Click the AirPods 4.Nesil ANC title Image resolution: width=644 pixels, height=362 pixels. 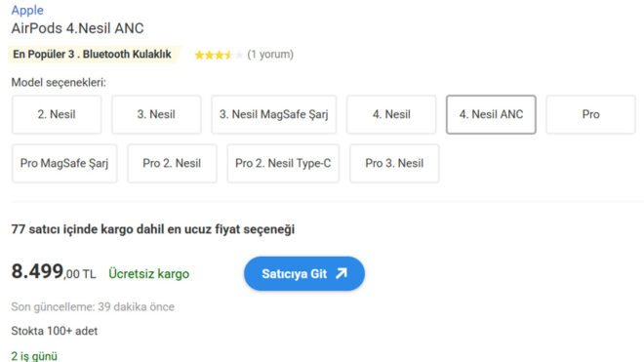pyautogui.click(x=78, y=28)
